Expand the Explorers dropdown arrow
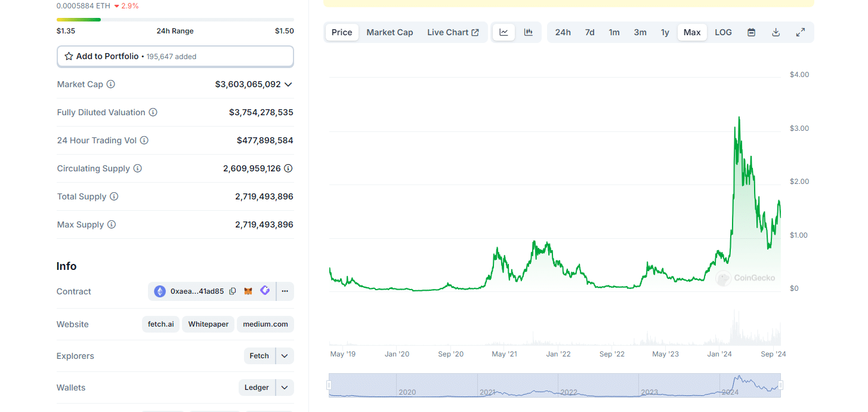Image resolution: width=868 pixels, height=412 pixels. pyautogui.click(x=285, y=356)
